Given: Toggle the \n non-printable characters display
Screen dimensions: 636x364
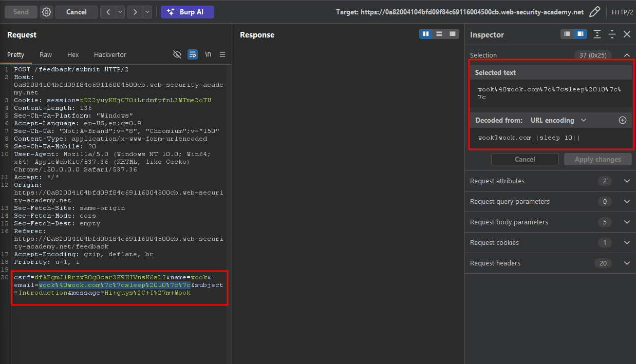Looking at the screenshot, I should tap(208, 54).
